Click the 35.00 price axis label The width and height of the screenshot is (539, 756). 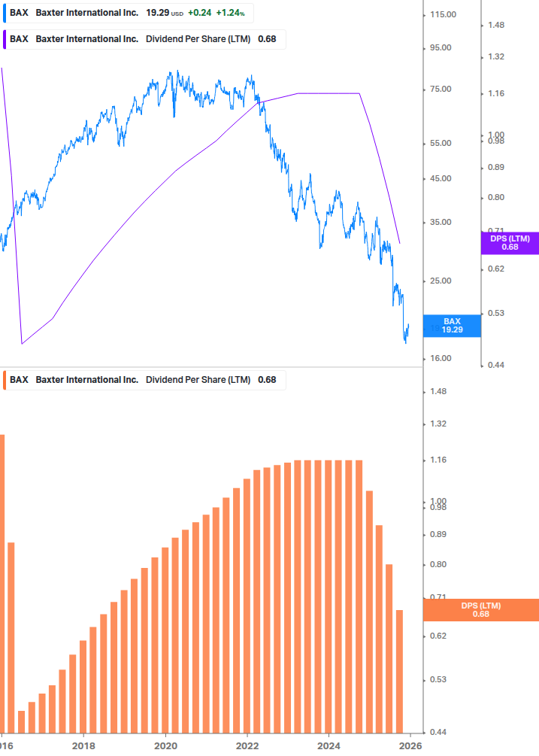coord(441,222)
